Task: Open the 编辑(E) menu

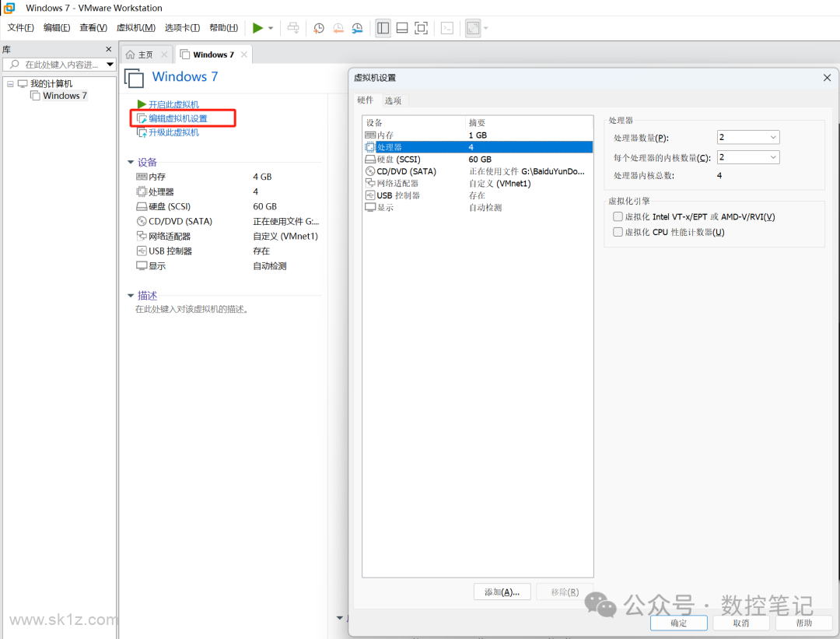Action: (57, 28)
